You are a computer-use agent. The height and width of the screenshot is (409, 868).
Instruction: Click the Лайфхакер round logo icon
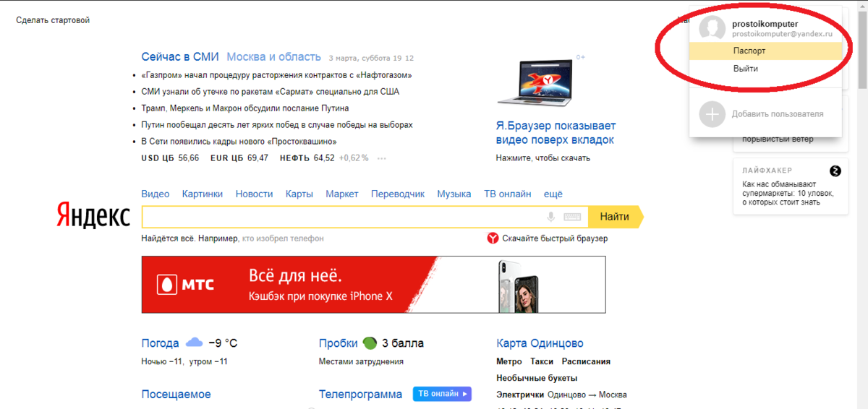(835, 171)
